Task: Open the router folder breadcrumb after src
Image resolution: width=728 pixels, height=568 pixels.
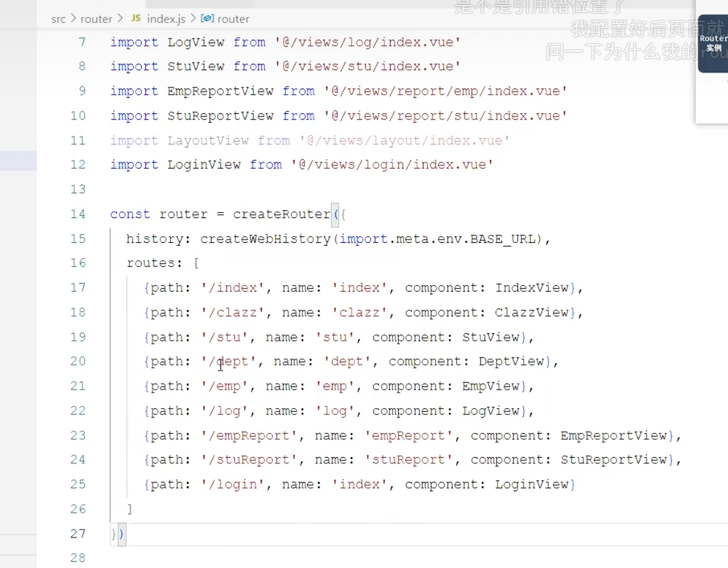Action: 97,19
